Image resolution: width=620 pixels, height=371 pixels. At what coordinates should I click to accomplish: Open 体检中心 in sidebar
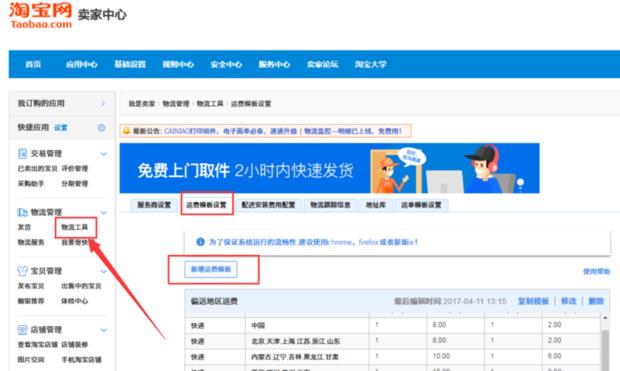[x=75, y=301]
